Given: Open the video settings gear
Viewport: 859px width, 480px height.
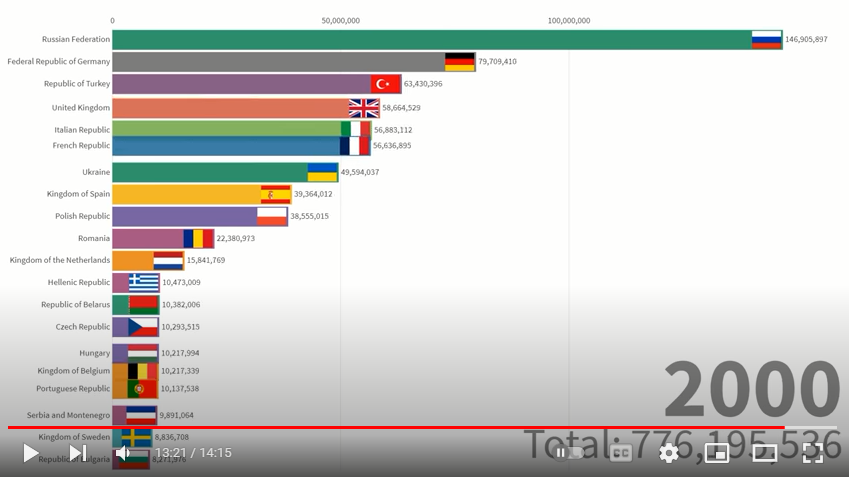Looking at the screenshot, I should pos(669,453).
